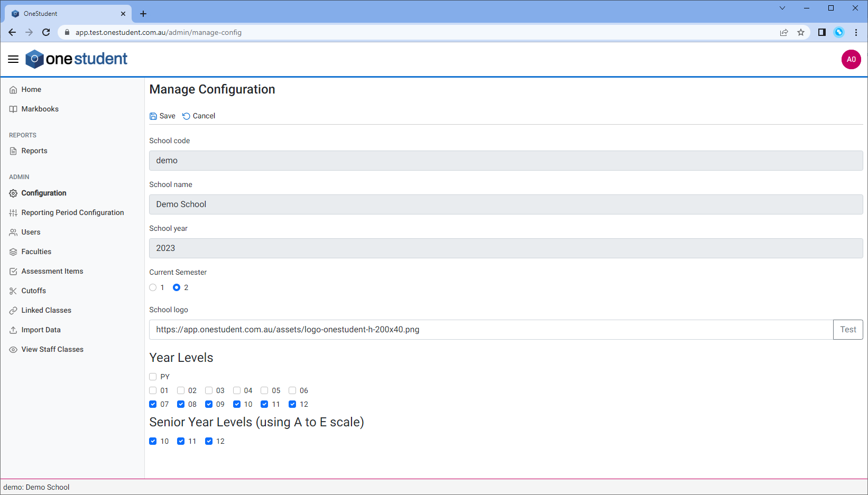Click the AO avatar badge
Viewport: 868px width, 495px height.
point(851,59)
